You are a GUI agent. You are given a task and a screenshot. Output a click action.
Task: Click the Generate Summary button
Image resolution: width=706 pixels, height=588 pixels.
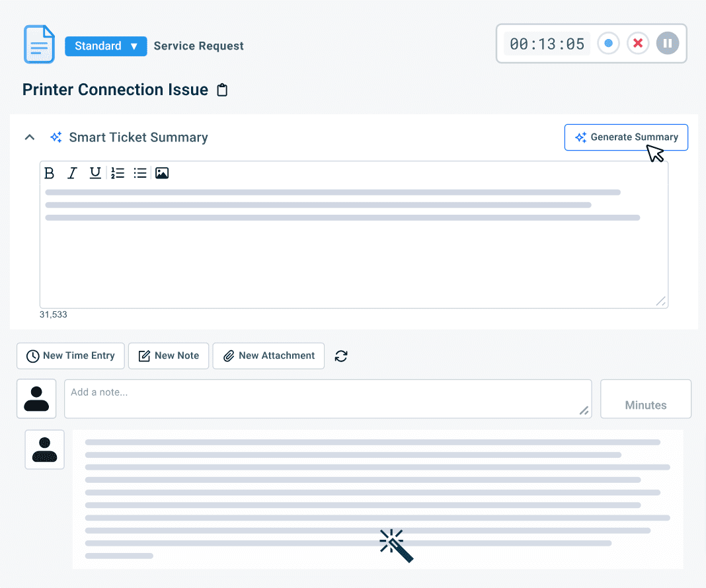[626, 137]
